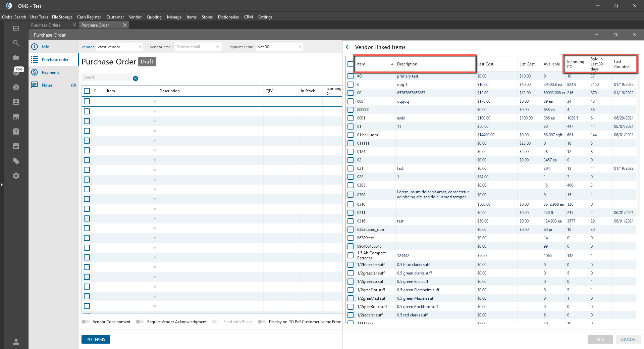Open the Cash Register menu
Viewport: 644px width, 349px height.
[x=89, y=17]
